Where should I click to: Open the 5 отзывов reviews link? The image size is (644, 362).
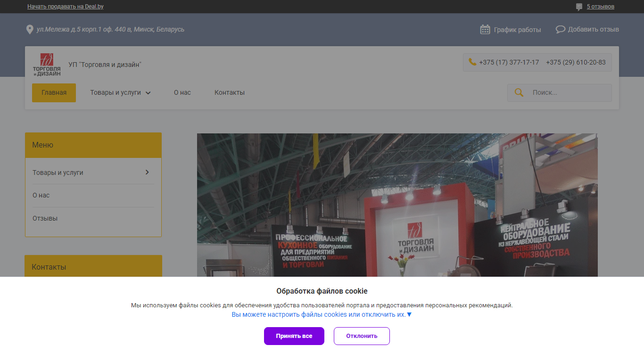click(601, 7)
